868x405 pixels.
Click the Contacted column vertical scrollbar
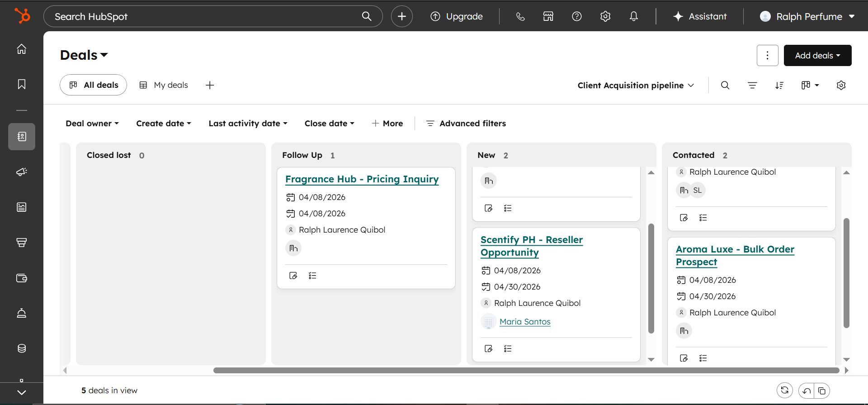pos(847,273)
